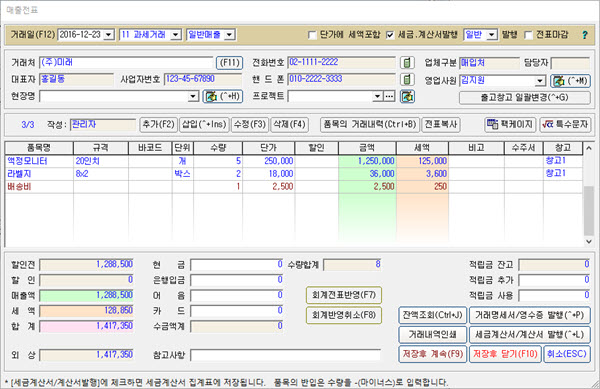This screenshot has height=389, width=600.
Task: Open 품목의 거래내력(Ctrl+B)
Action: point(370,124)
